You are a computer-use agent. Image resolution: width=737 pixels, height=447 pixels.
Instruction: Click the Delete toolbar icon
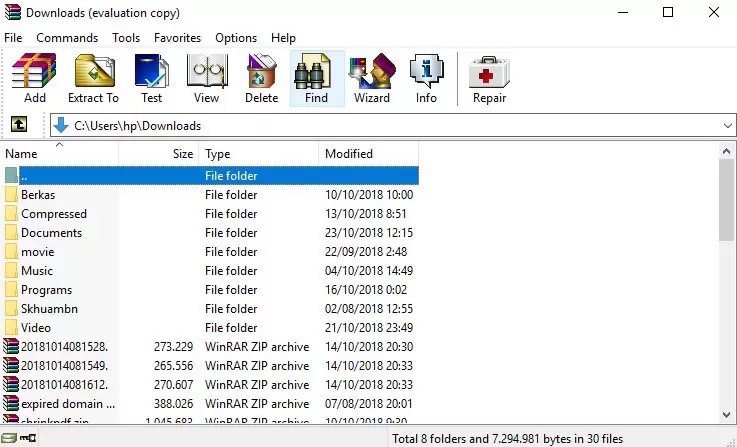tap(261, 71)
